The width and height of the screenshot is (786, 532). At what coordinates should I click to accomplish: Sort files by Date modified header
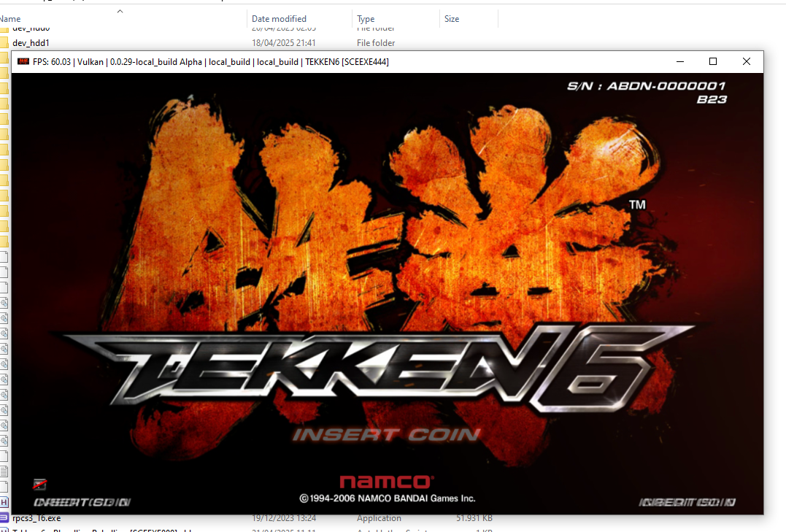click(x=279, y=19)
